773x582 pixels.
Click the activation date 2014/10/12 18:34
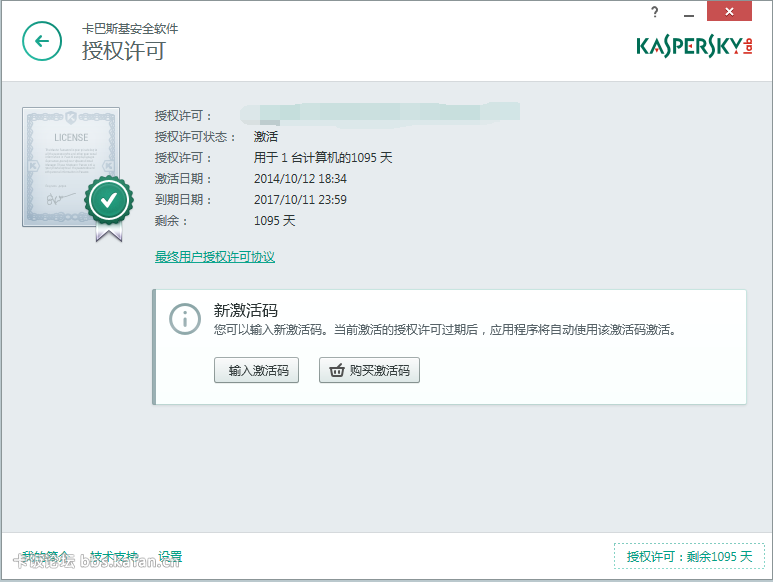300,179
